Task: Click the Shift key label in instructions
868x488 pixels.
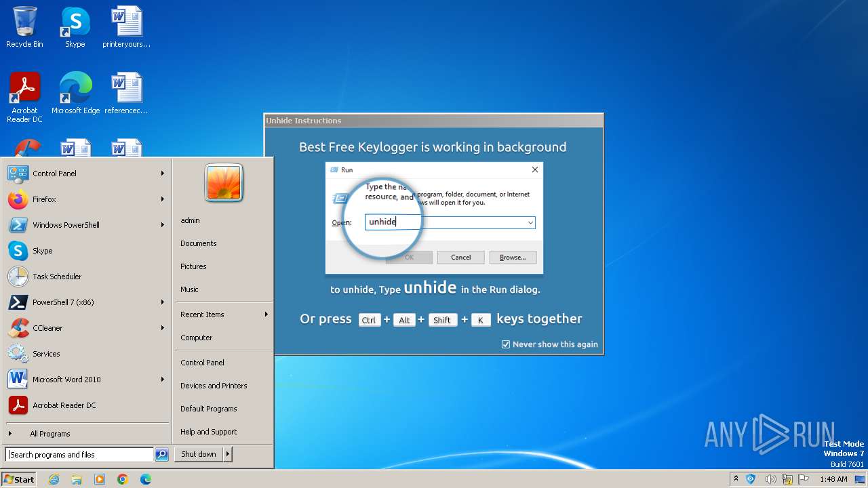Action: (x=442, y=321)
